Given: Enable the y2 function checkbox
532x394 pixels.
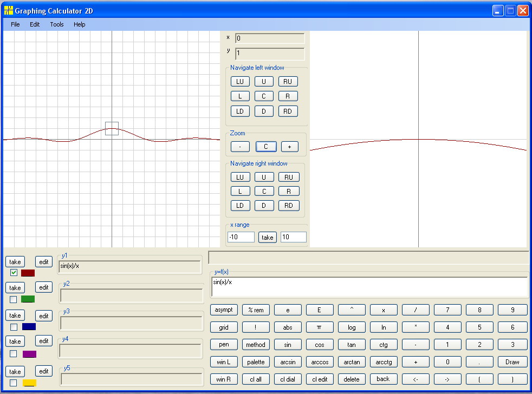Looking at the screenshot, I should (13, 299).
